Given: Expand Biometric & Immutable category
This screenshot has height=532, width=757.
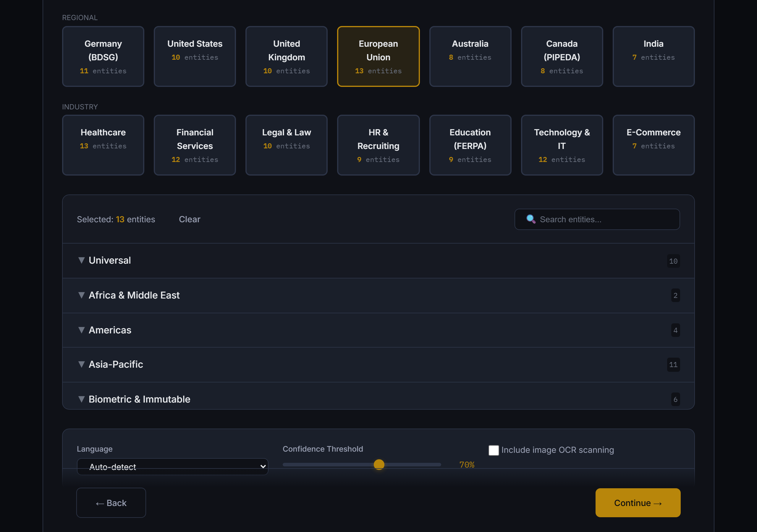Looking at the screenshot, I should 81,399.
